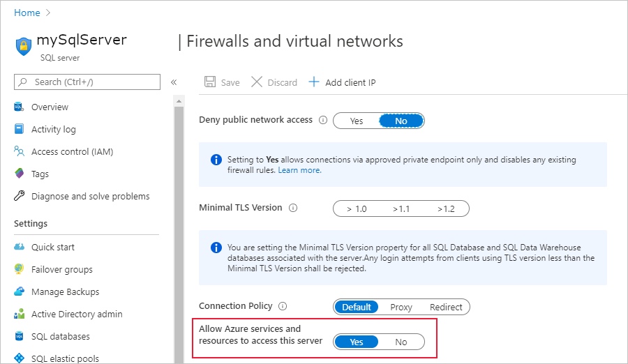Choose minimal TLS version >1.2
This screenshot has height=364, width=628.
coord(446,208)
